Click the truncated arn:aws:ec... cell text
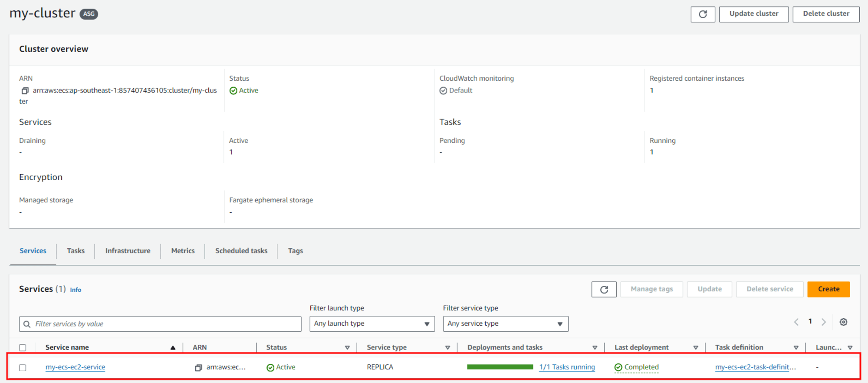The image size is (868, 383). (226, 367)
